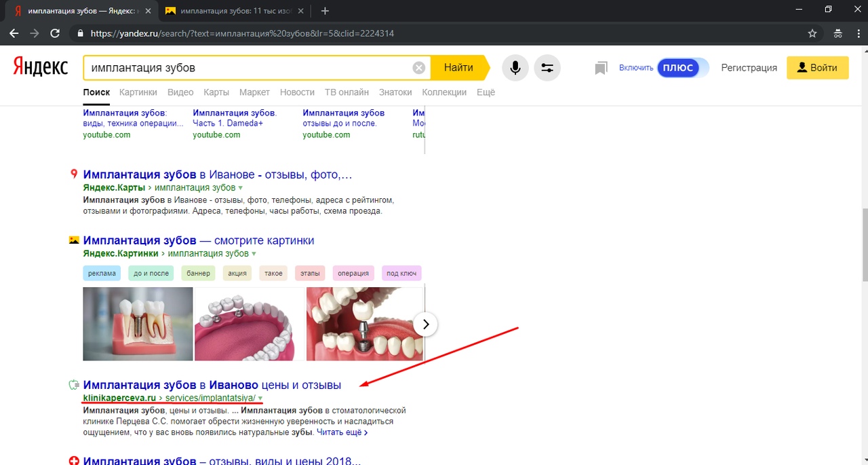Open a new browser tab
868x465 pixels.
325,11
